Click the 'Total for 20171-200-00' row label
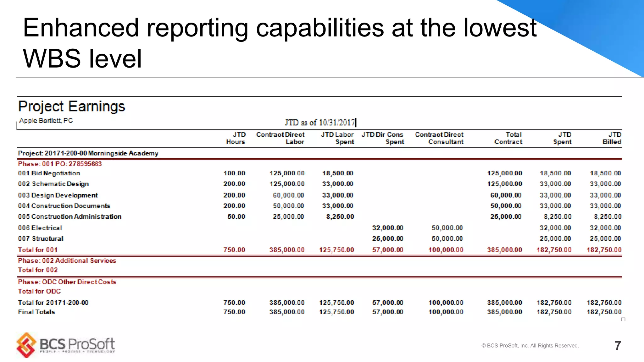 pos(53,303)
